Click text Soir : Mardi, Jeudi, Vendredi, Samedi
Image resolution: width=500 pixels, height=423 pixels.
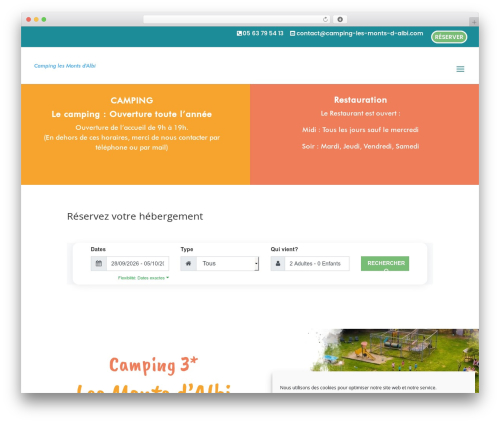[360, 146]
